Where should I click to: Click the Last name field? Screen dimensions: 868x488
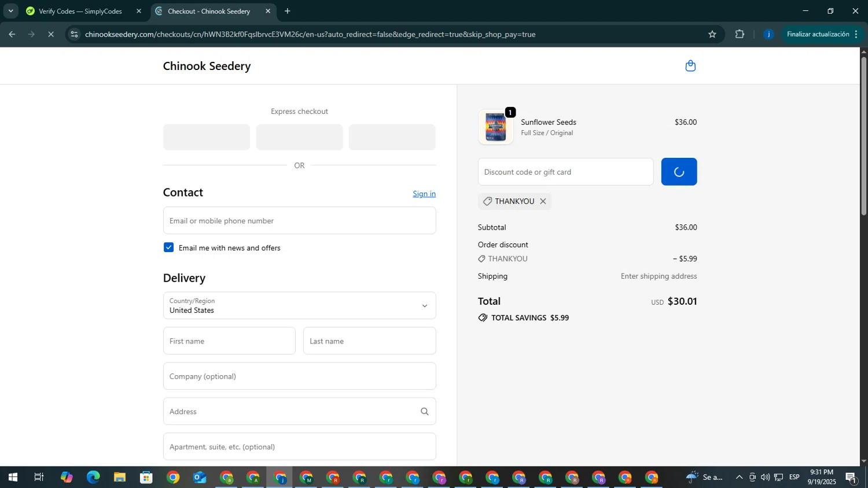click(x=369, y=341)
